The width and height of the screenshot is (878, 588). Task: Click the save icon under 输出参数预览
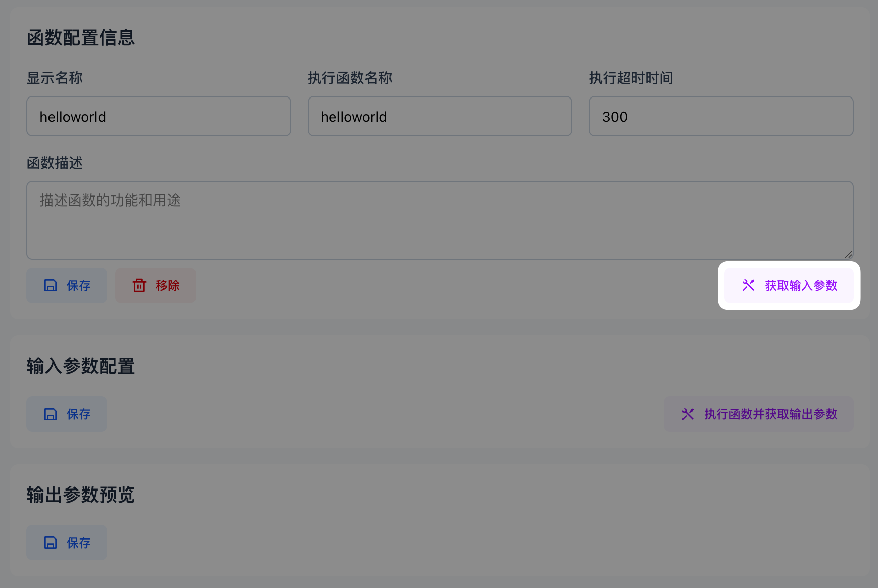coord(51,543)
